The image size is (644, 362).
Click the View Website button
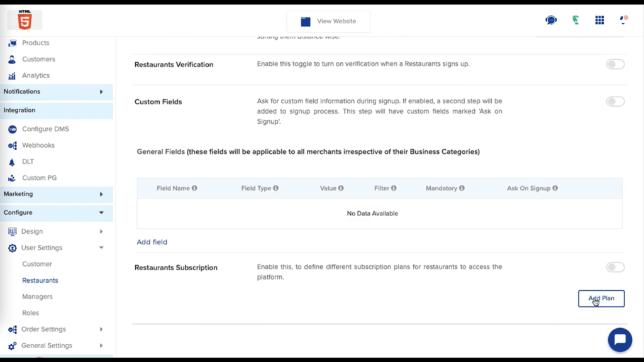pyautogui.click(x=328, y=21)
